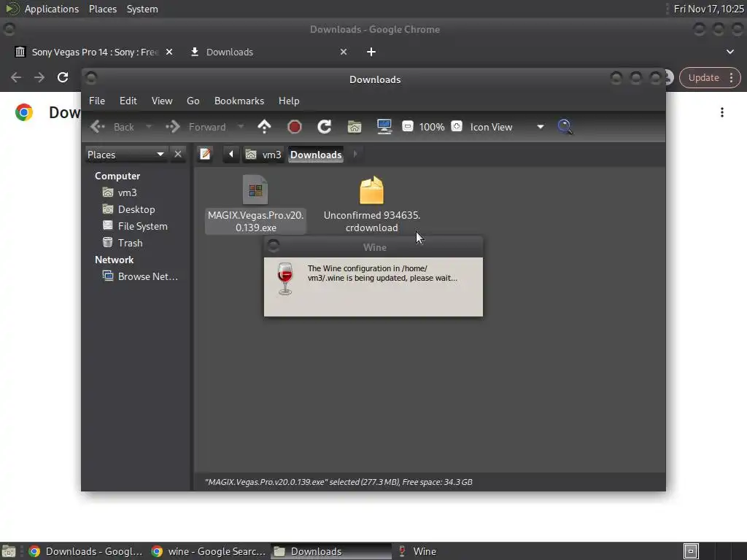
Task: Click the Chrome logo on downloads page
Action: click(x=24, y=112)
